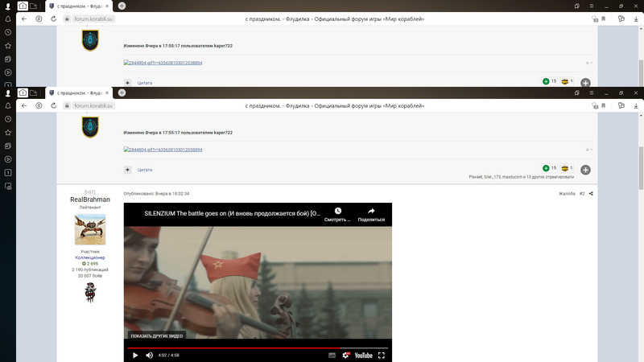
Task: Open history clock in lower window sidebar
Action: coord(8,119)
